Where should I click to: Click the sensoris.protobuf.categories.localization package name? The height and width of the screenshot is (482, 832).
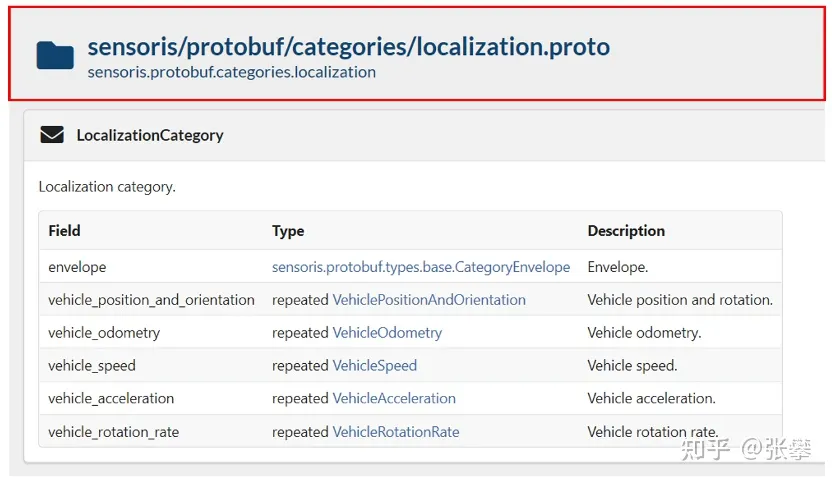tap(232, 72)
